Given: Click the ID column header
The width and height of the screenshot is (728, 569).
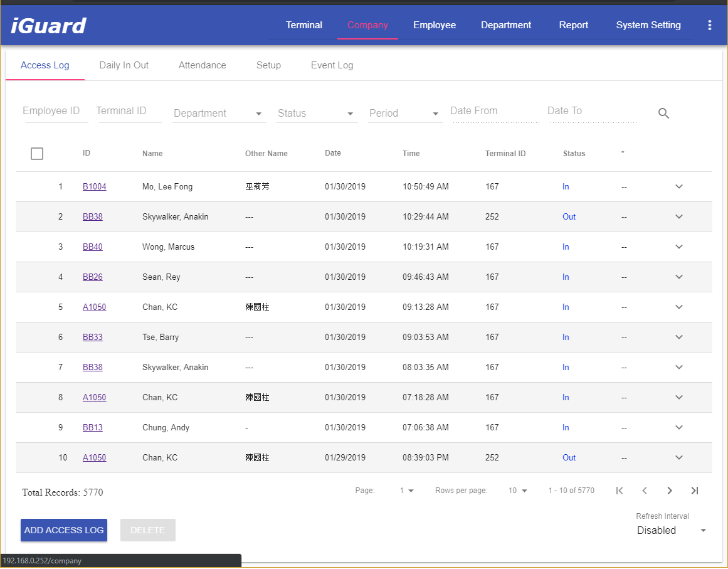Looking at the screenshot, I should click(87, 153).
